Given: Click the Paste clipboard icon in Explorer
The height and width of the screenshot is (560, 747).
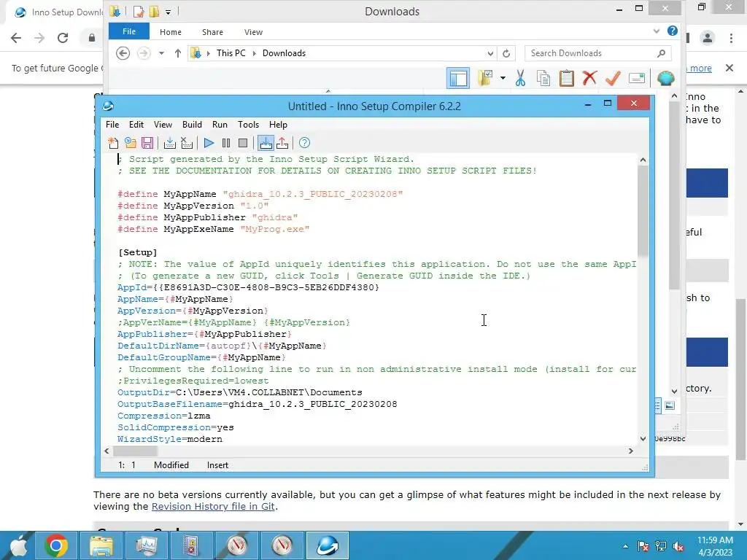Looking at the screenshot, I should (566, 78).
